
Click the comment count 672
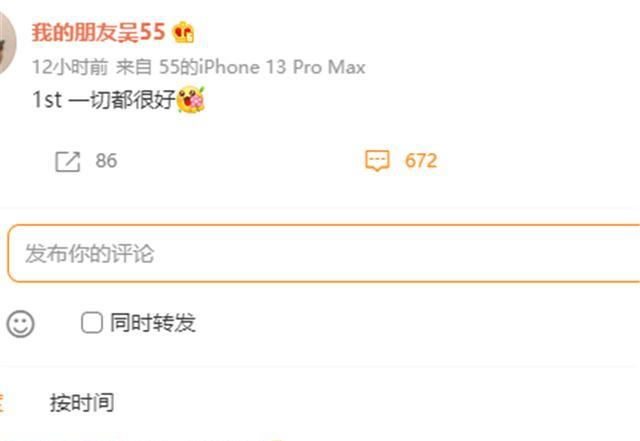pos(421,160)
